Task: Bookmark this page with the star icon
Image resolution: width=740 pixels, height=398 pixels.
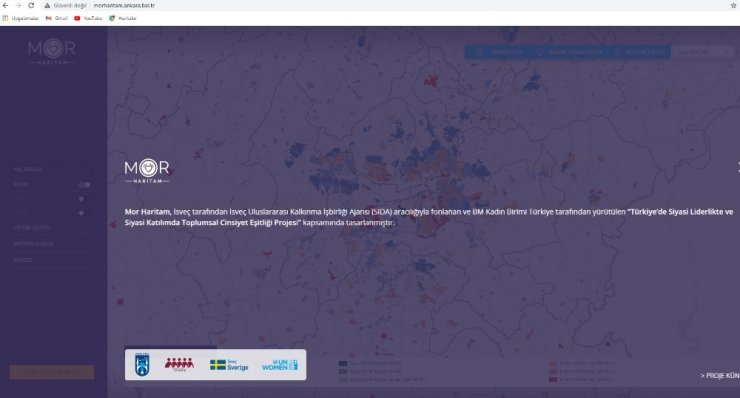Action: point(734,5)
